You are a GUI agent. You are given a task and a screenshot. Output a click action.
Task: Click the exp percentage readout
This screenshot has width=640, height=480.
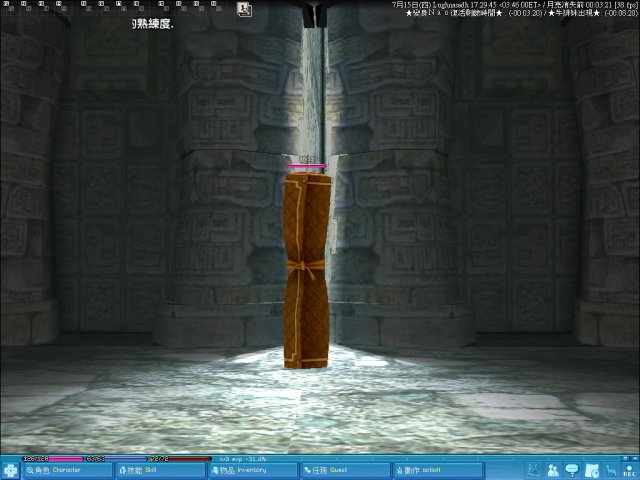pos(243,459)
